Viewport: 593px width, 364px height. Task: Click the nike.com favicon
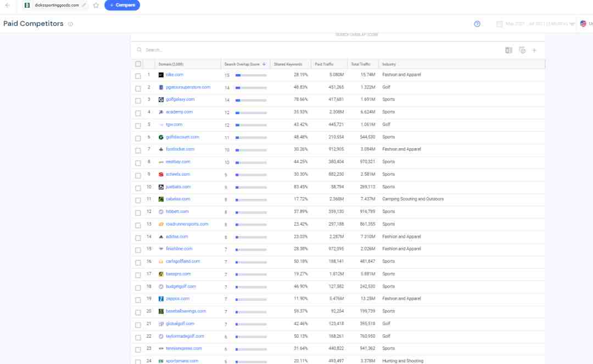click(161, 75)
